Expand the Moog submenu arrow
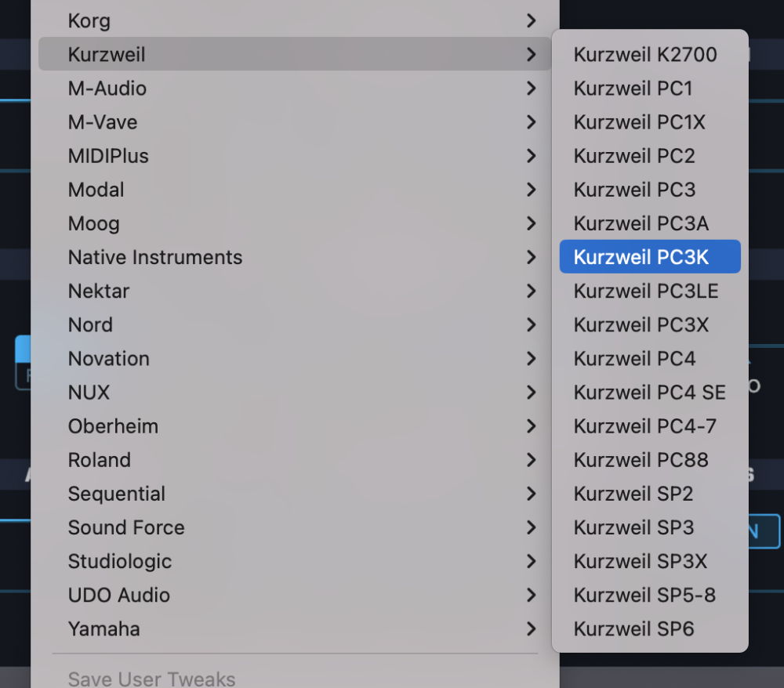This screenshot has height=688, width=784. coord(532,223)
